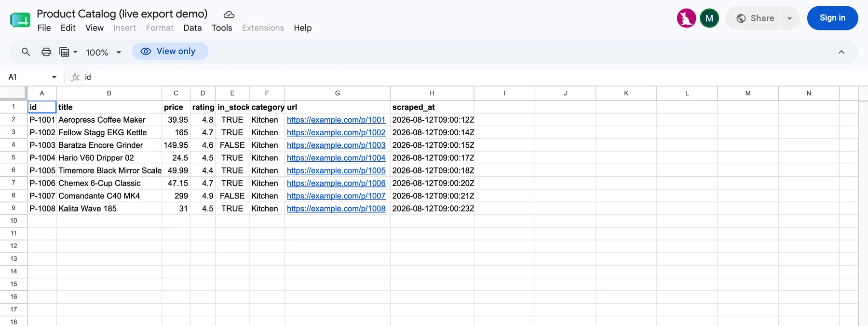Open link example.com/p/1002
The width and height of the screenshot is (868, 326).
click(x=336, y=132)
